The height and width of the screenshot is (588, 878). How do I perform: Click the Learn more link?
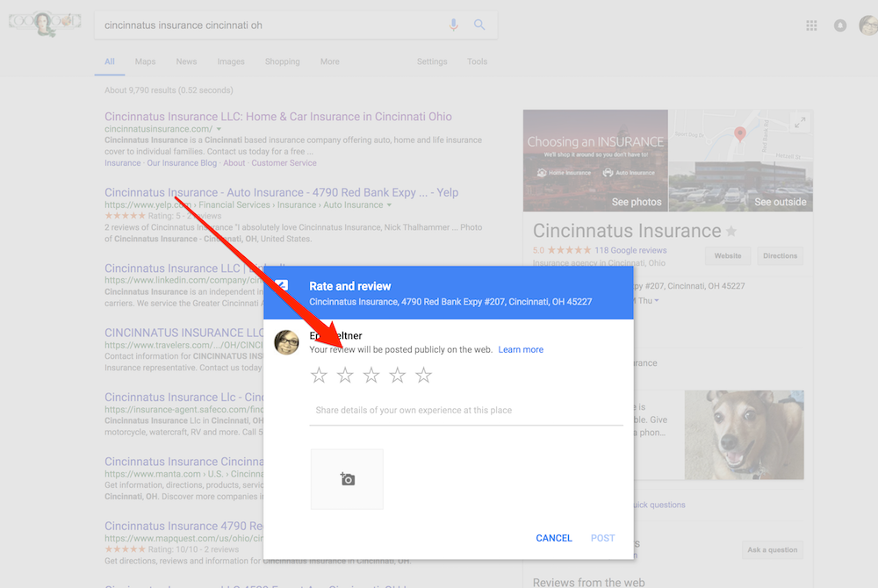[521, 349]
